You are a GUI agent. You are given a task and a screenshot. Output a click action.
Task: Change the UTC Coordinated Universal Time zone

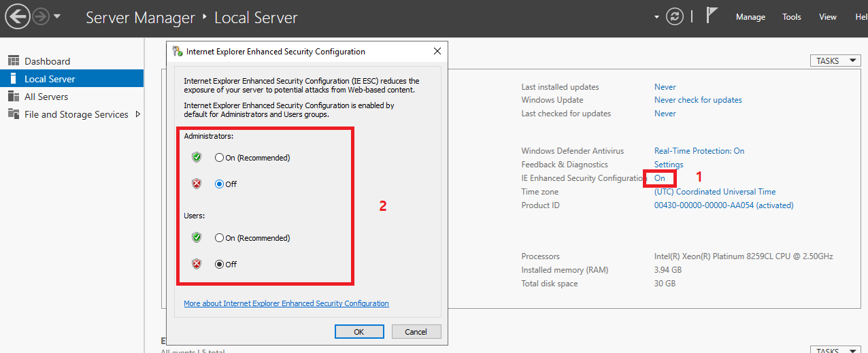pos(715,192)
